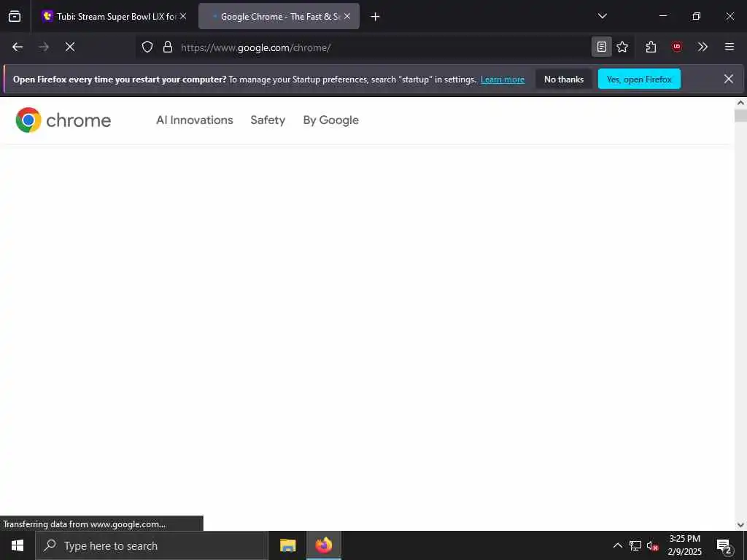Open the Extensions puzzle icon
The height and width of the screenshot is (560, 747).
pyautogui.click(x=651, y=47)
